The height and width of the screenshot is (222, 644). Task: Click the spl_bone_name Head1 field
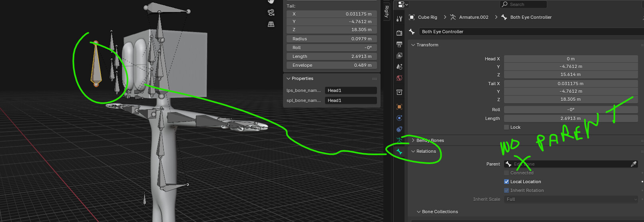pos(351,100)
